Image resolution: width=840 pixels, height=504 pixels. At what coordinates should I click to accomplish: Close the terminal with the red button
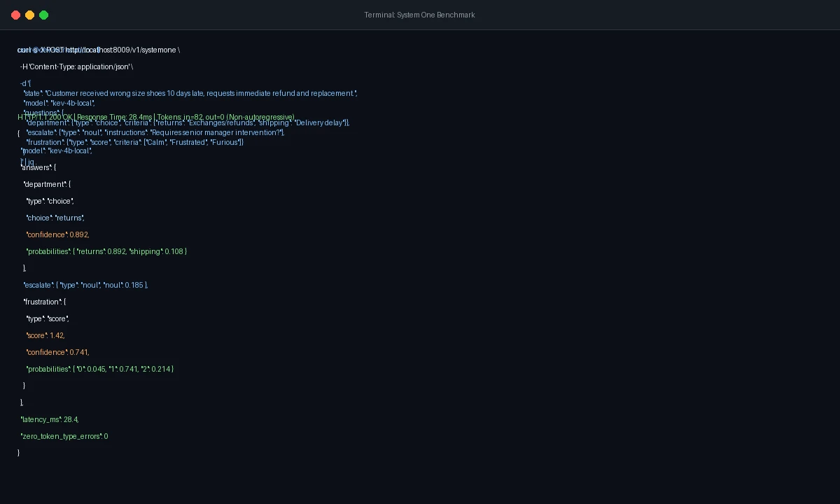(x=15, y=15)
